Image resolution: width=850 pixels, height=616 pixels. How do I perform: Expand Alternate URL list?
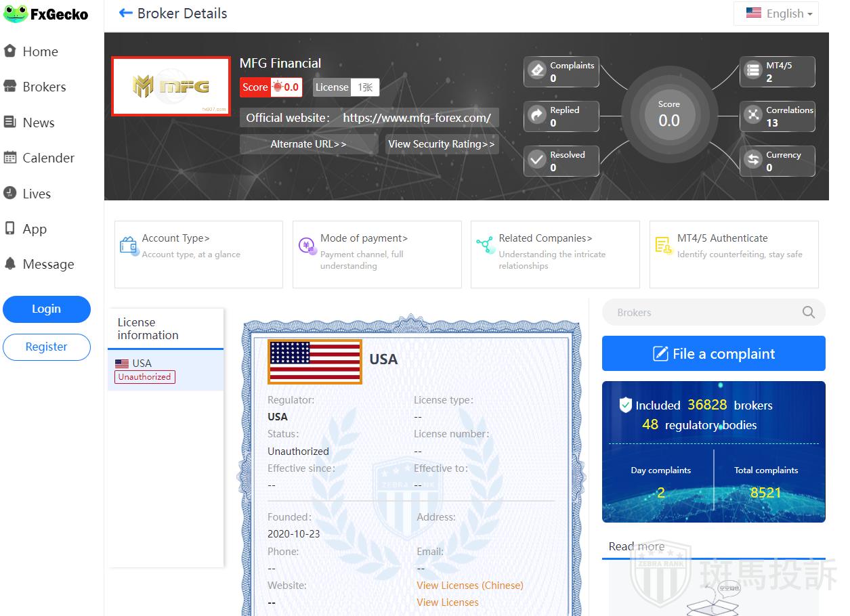pyautogui.click(x=308, y=144)
